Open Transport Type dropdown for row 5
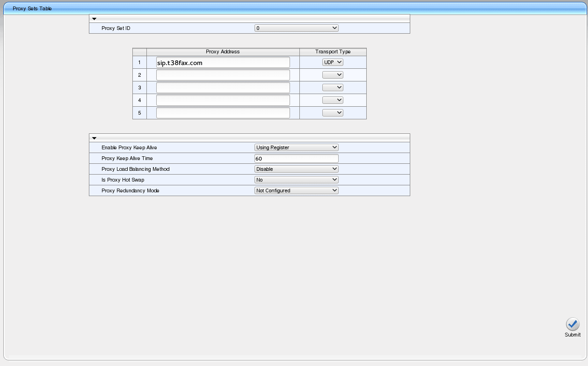Screen dimensions: 588x366 (333, 113)
